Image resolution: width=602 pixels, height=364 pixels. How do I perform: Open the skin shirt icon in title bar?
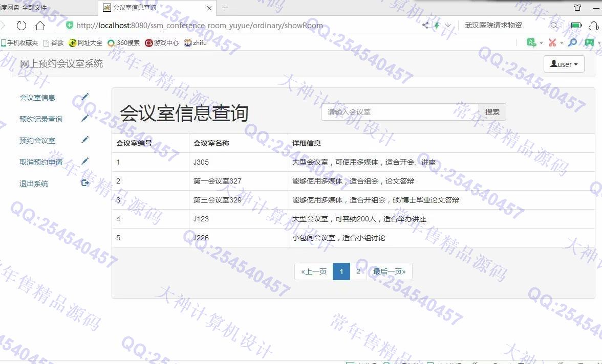pyautogui.click(x=577, y=8)
